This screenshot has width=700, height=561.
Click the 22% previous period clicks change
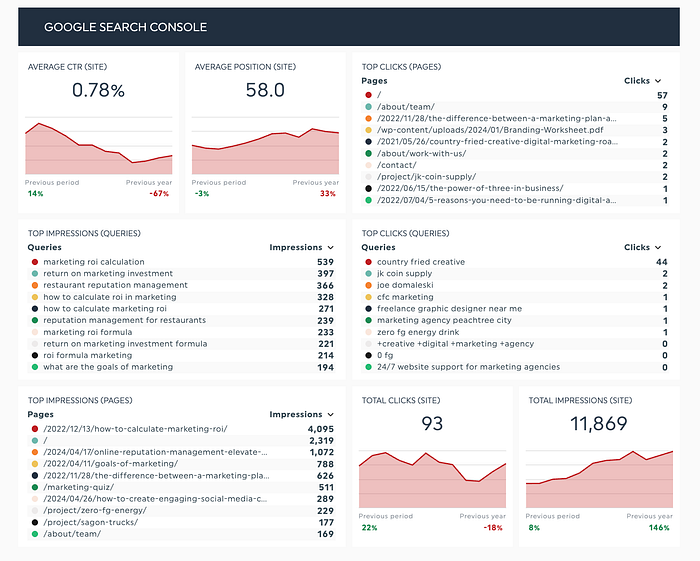tap(369, 528)
